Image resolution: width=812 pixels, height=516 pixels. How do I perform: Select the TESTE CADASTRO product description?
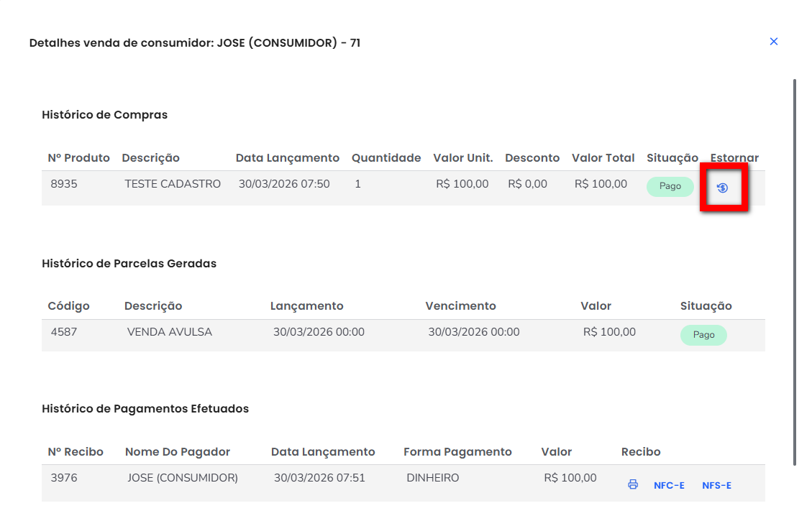[x=173, y=184]
